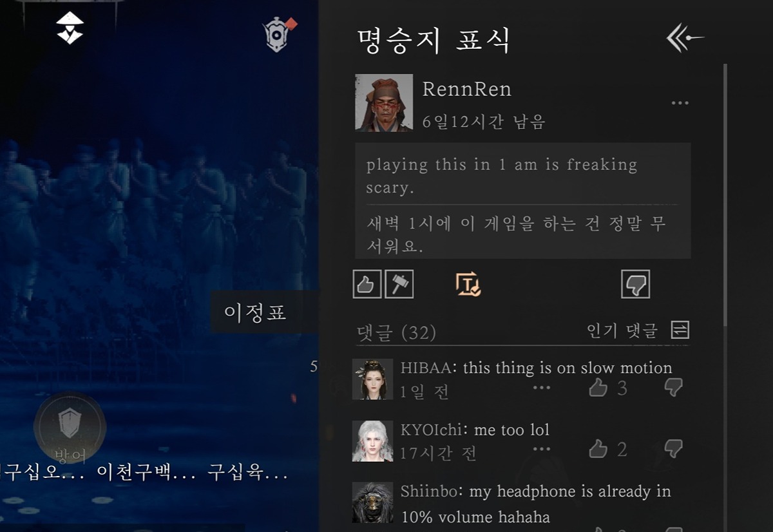The width and height of the screenshot is (773, 532).
Task: Dislike RennRen's signpost message
Action: [636, 284]
